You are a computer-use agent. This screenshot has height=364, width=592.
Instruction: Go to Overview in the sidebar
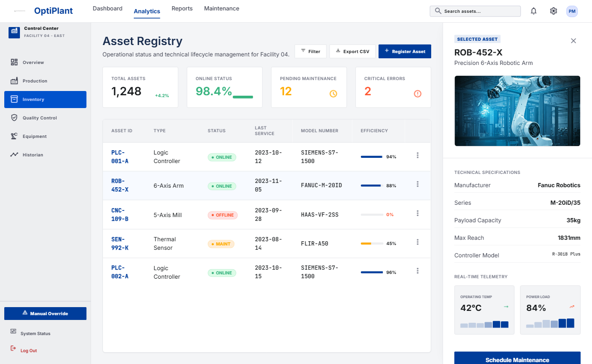(45, 62)
